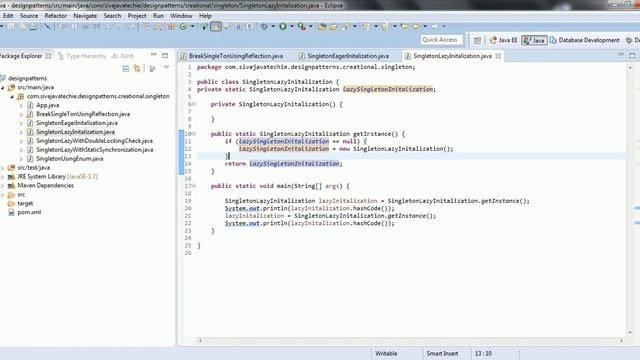Open Package Explorer view menu triangle
Screen dimensions: 640x360
click(167, 68)
